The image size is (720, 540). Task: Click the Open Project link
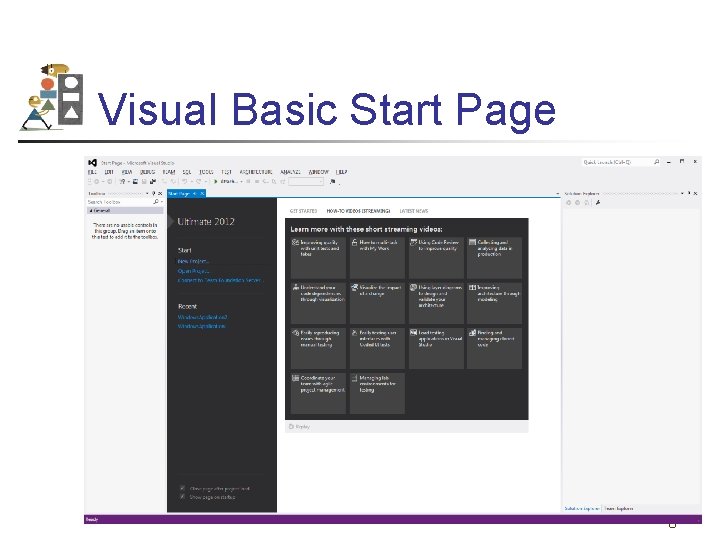pyautogui.click(x=193, y=271)
